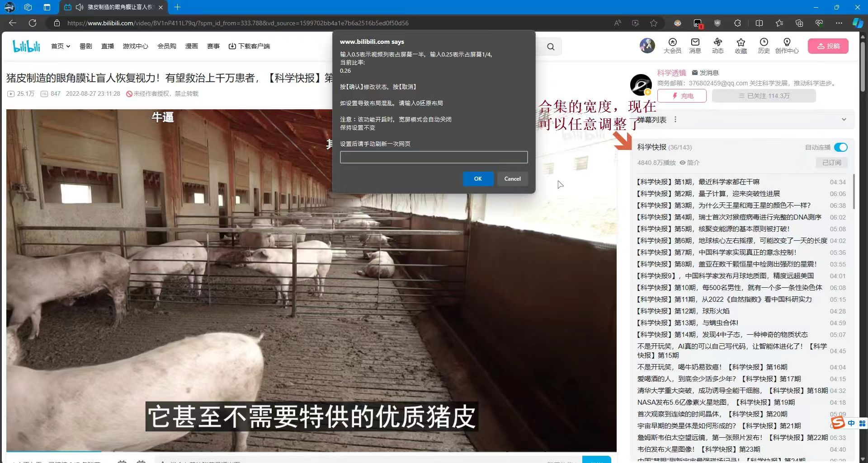The width and height of the screenshot is (868, 463).
Task: Close the bilibili video tab
Action: 160,7
